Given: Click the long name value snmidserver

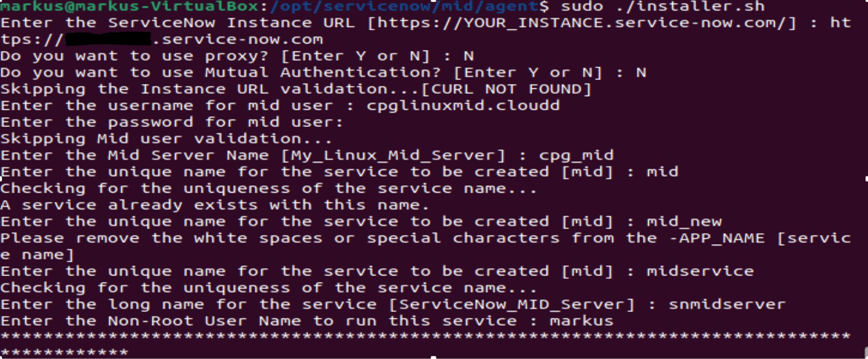Looking at the screenshot, I should [x=727, y=304].
